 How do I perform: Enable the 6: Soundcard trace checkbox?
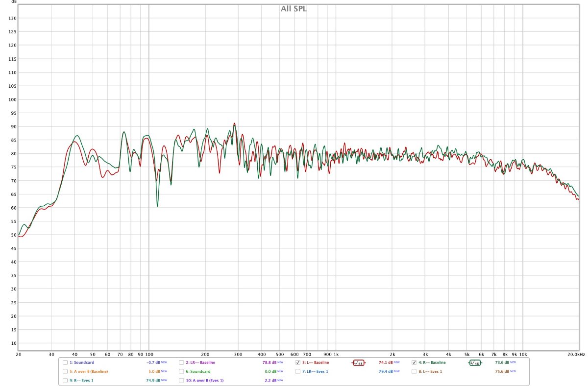click(x=181, y=372)
